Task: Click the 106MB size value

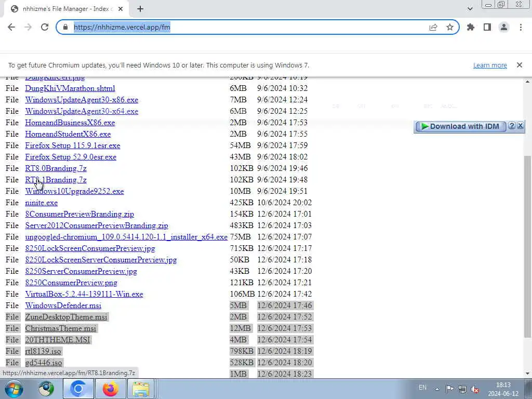Action: point(242,294)
